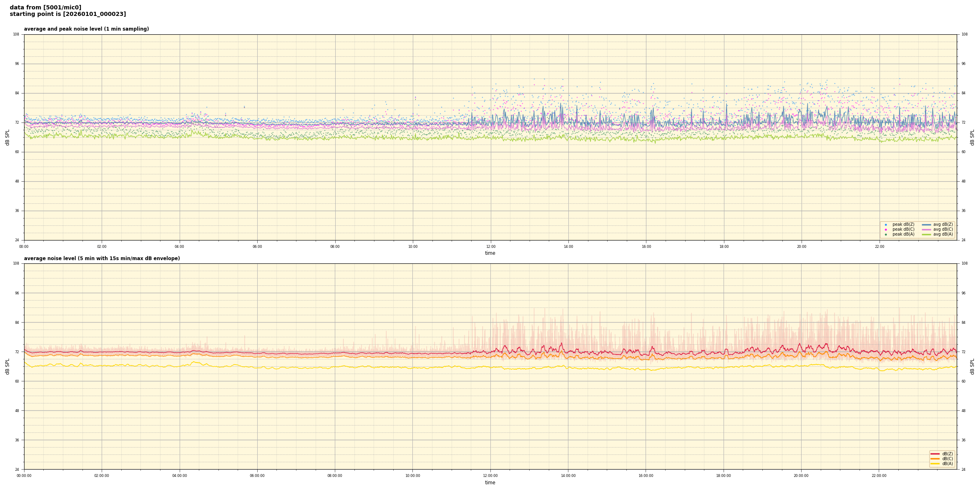The height and width of the screenshot is (490, 980).
Task: Click the green peak dB(A) legend dot
Action: pos(886,234)
